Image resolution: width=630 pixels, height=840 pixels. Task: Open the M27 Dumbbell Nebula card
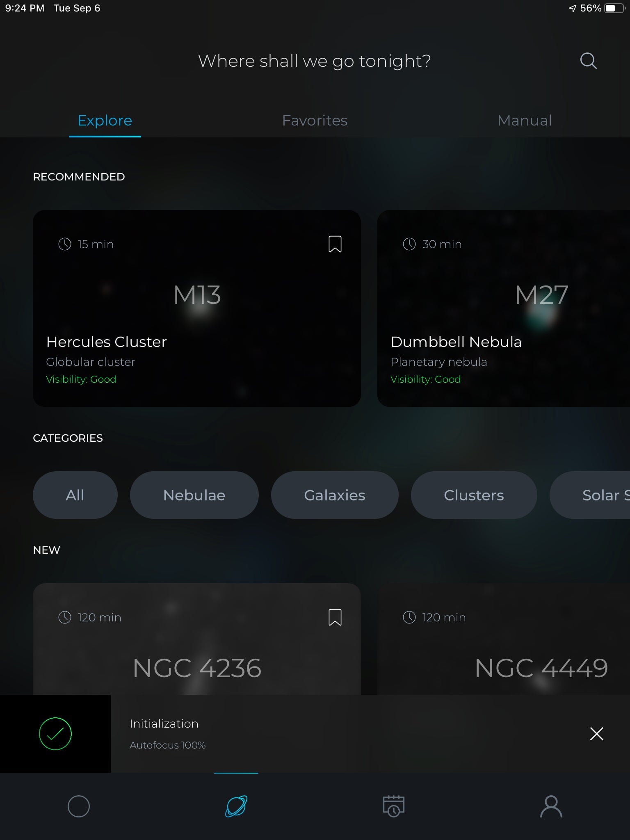(x=504, y=308)
